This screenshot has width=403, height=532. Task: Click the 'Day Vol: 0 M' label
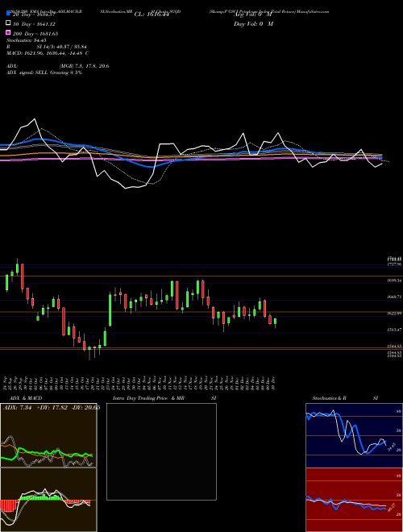point(253,23)
